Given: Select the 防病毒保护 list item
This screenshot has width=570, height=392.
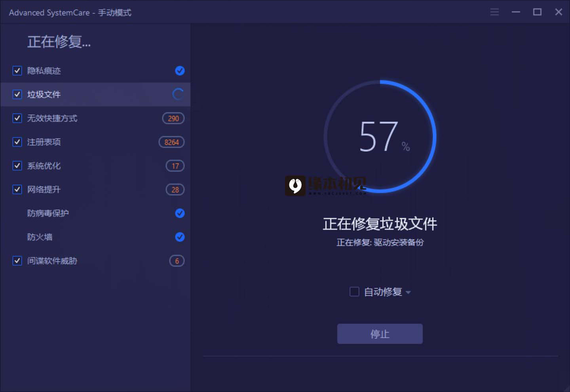Looking at the screenshot, I should 95,213.
